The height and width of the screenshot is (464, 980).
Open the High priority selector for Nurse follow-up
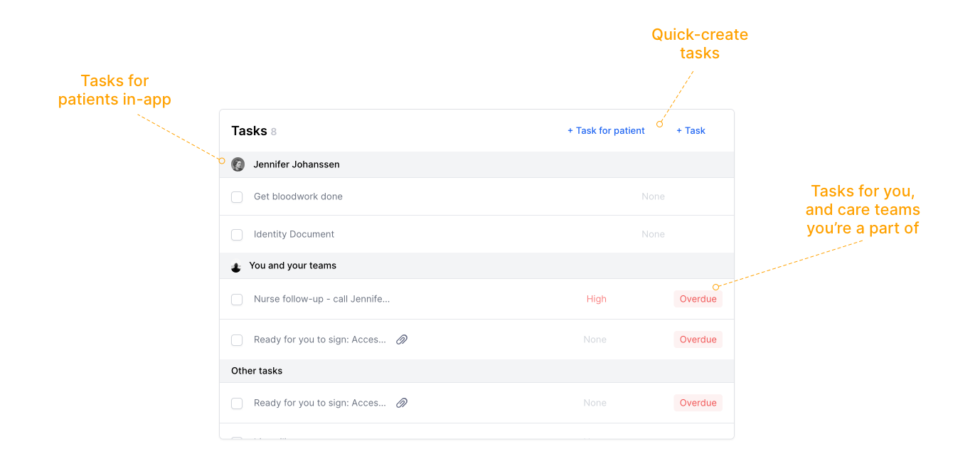(x=596, y=299)
